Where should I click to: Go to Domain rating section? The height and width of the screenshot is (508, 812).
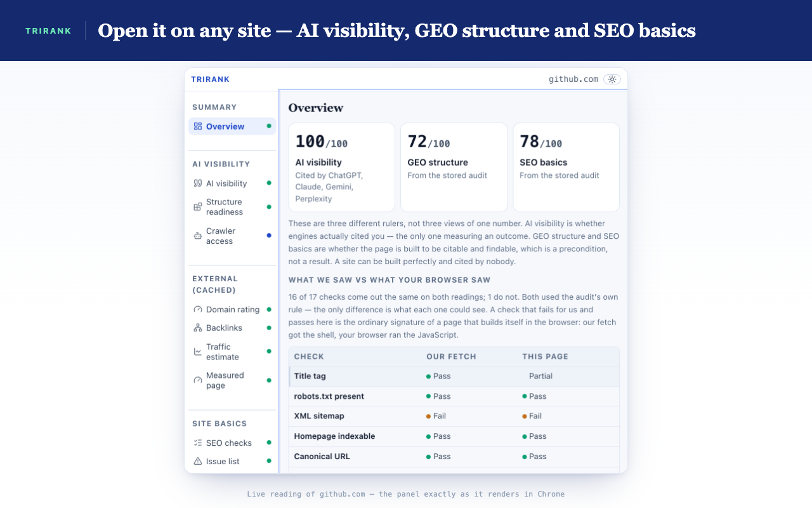232,310
